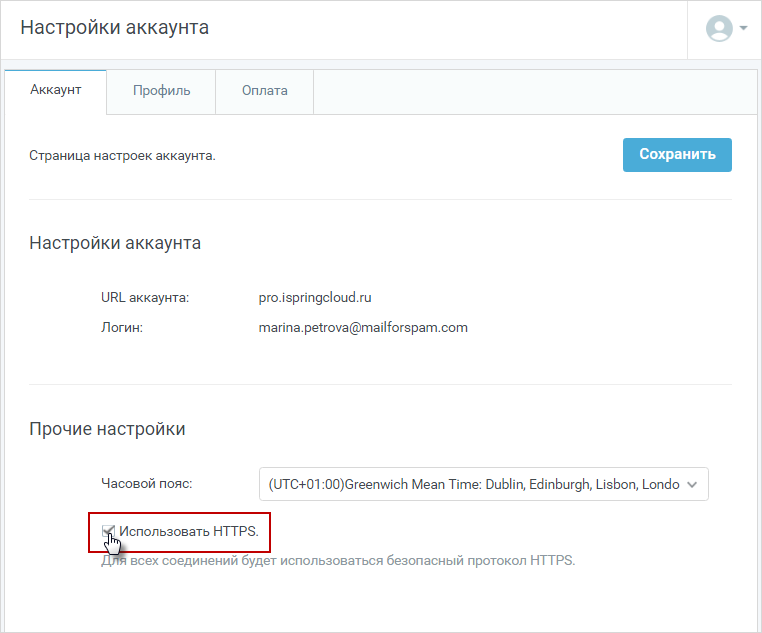Click the Логин label

coord(122,327)
